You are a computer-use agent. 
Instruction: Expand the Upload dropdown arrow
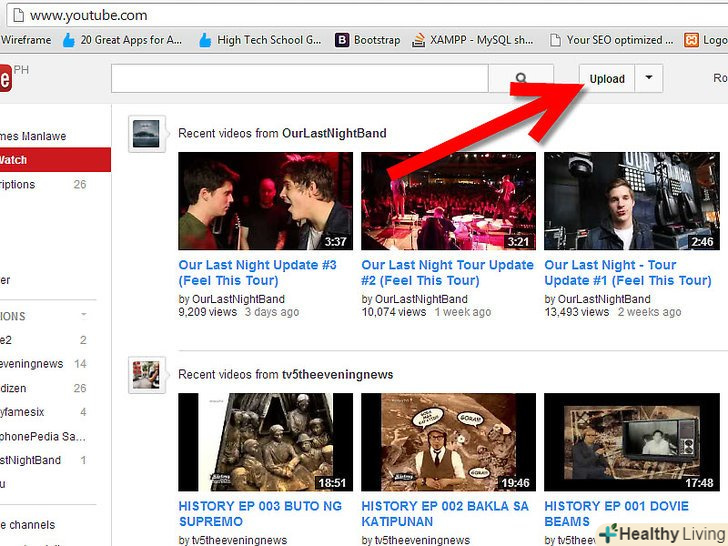(649, 78)
